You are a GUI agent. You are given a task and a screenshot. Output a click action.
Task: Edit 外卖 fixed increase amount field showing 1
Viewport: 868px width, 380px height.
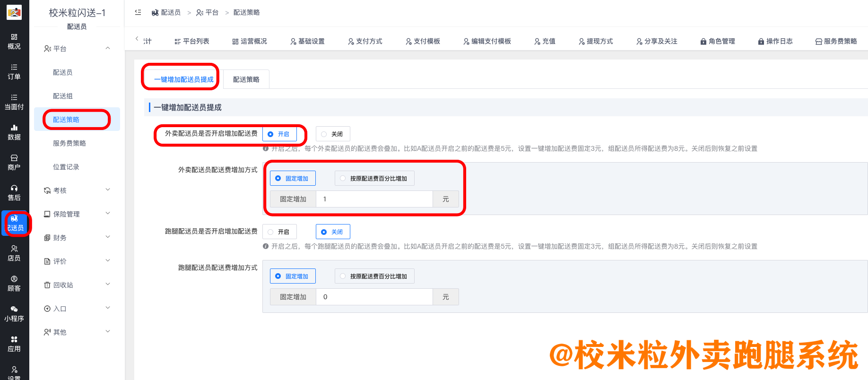tap(374, 199)
